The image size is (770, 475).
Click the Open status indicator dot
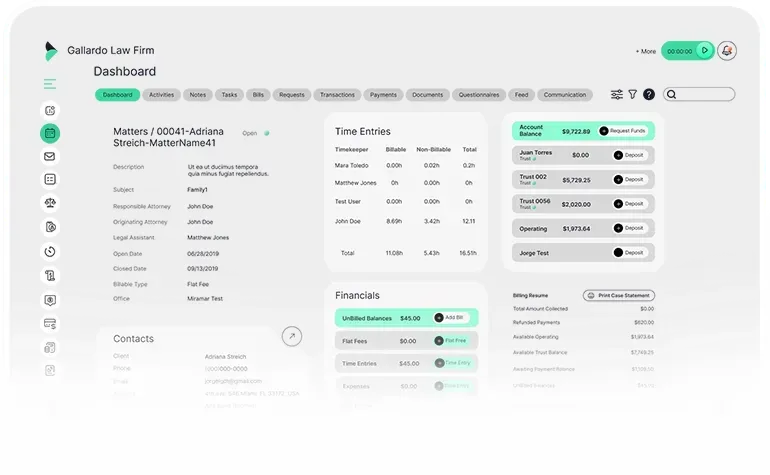(x=267, y=133)
